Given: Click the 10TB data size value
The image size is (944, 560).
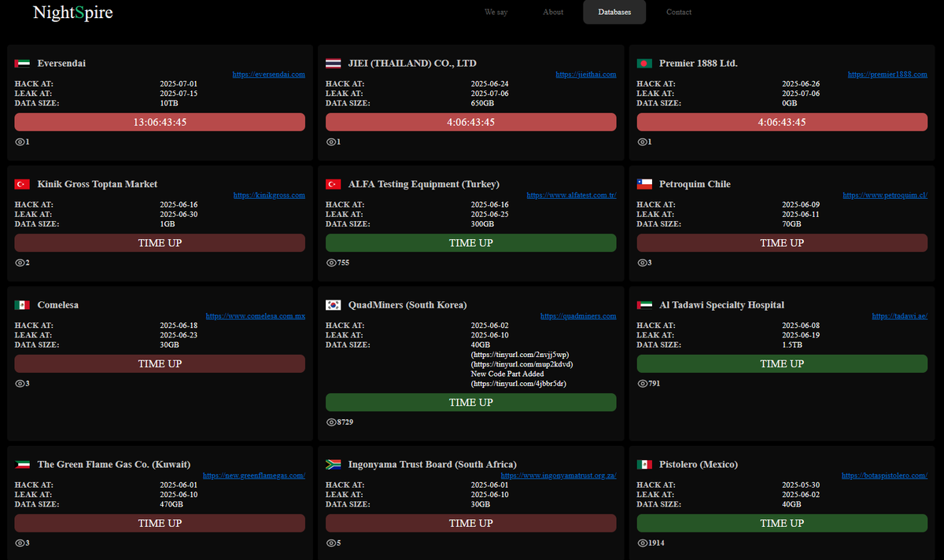Looking at the screenshot, I should coord(169,103).
